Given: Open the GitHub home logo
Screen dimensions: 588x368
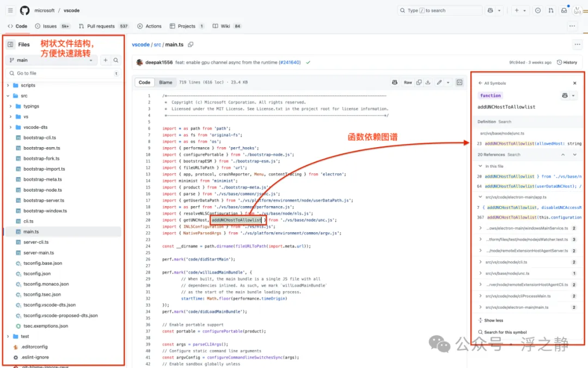Looking at the screenshot, I should coord(24,10).
